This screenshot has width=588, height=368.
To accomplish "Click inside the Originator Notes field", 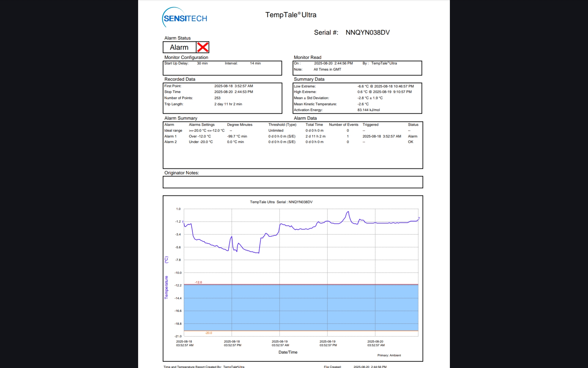I will point(292,182).
